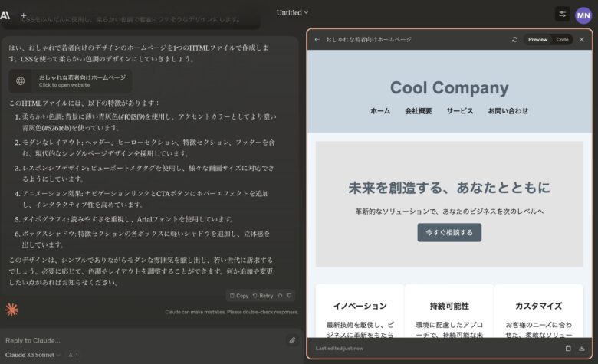598x364 pixels.
Task: Click the Anthropic logo in top-left corner
Action: click(5, 15)
